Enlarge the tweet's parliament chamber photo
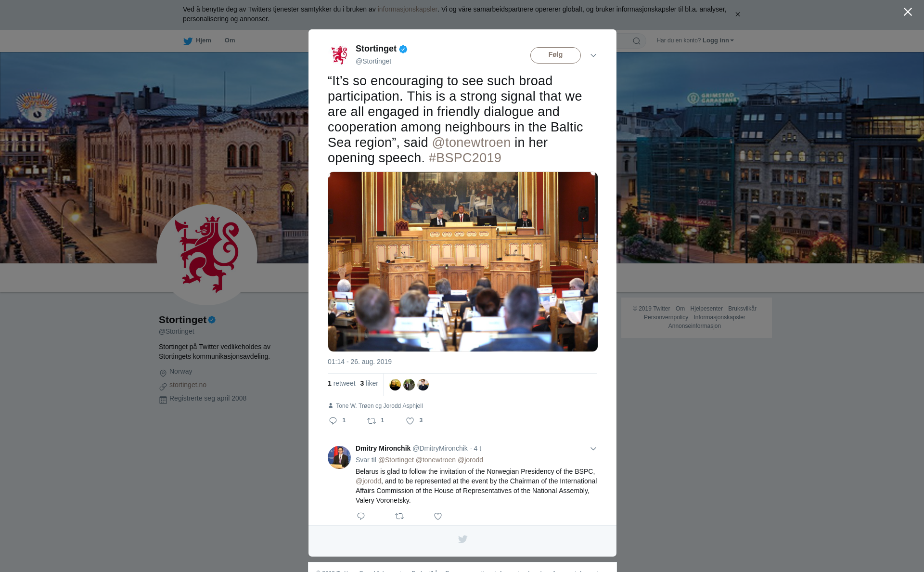924x572 pixels. (x=462, y=261)
